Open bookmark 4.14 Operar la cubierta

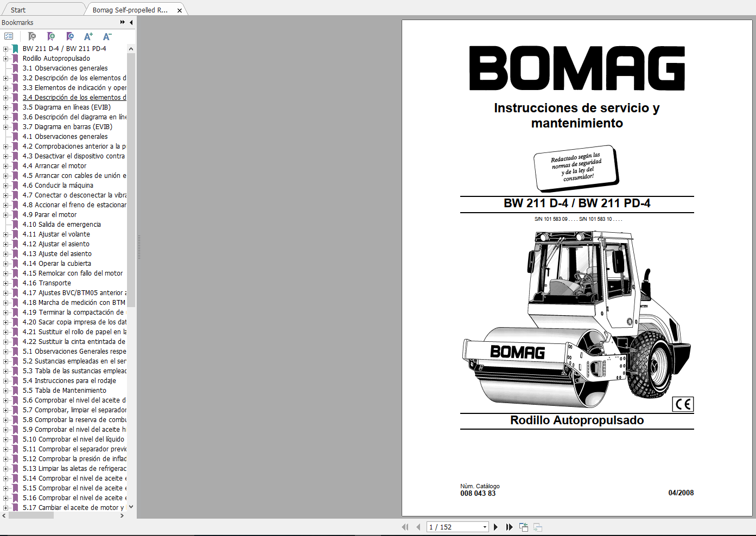tap(57, 263)
